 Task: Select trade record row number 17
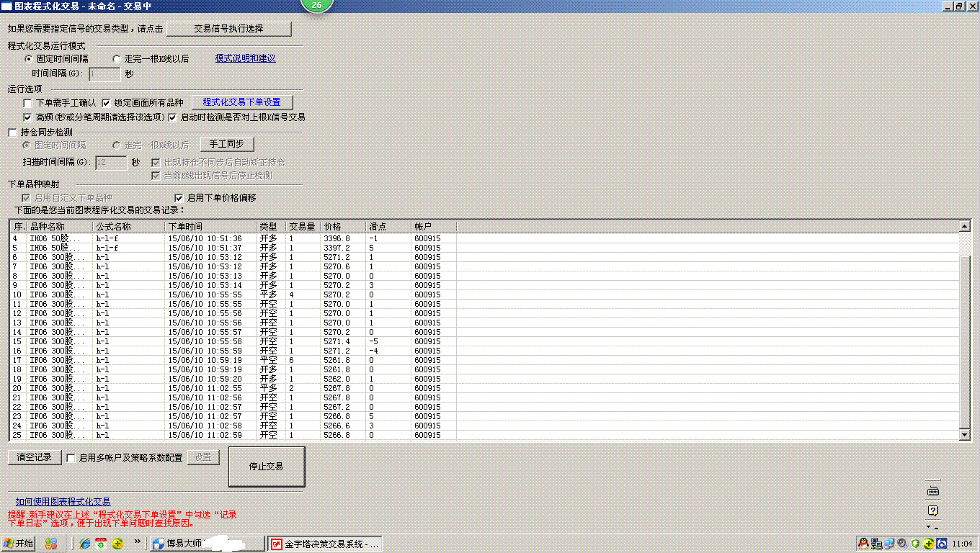click(144, 360)
